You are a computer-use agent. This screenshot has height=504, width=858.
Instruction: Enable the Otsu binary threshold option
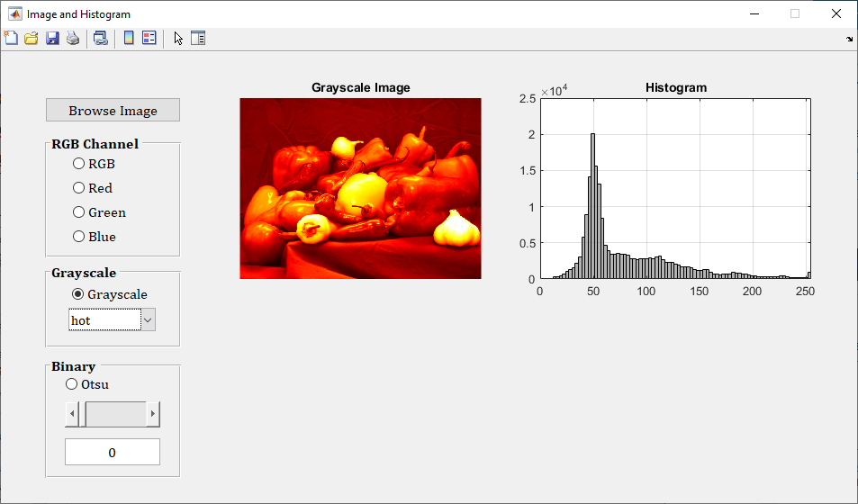(72, 384)
